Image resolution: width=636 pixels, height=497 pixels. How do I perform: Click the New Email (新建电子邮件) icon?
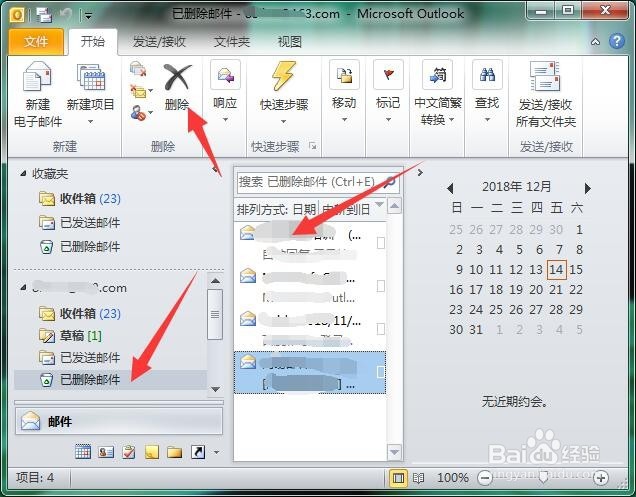37,76
